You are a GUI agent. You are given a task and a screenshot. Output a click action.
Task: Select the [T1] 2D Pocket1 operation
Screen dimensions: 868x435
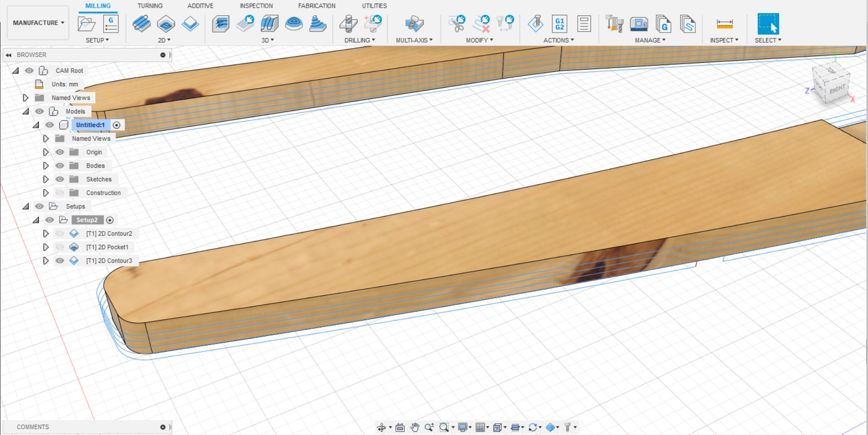click(x=107, y=247)
